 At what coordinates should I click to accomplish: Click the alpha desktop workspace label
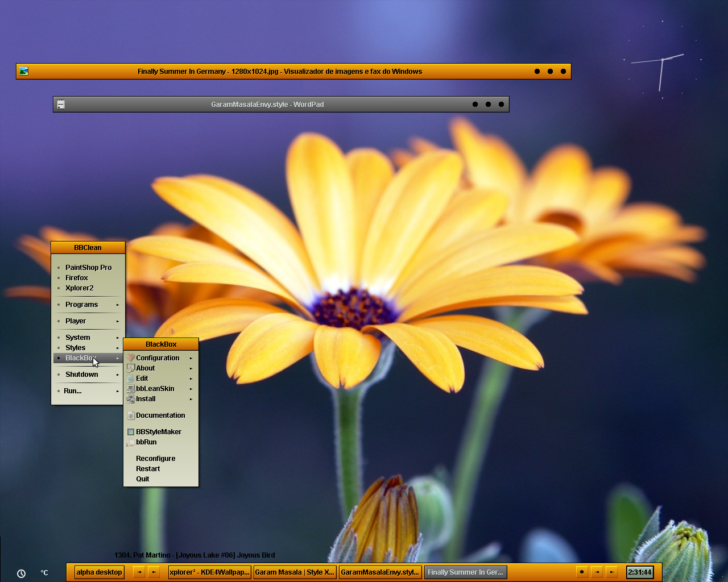[99, 572]
